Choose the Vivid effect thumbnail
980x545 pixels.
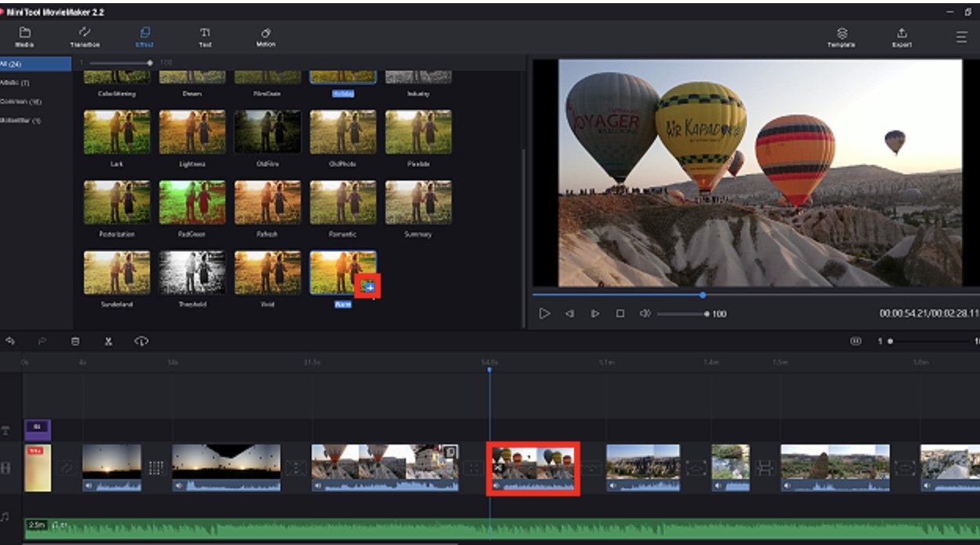268,272
